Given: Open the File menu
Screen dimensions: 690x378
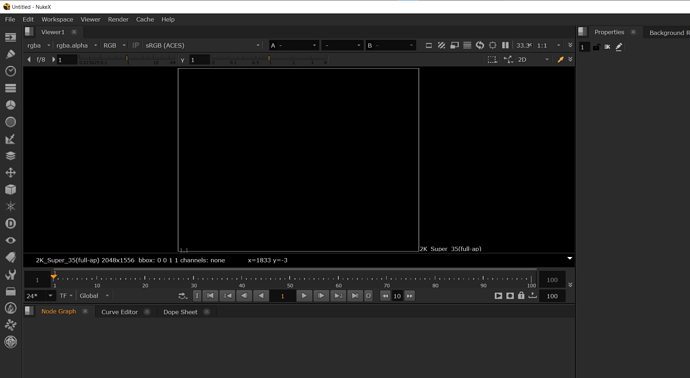Looking at the screenshot, I should [x=10, y=19].
